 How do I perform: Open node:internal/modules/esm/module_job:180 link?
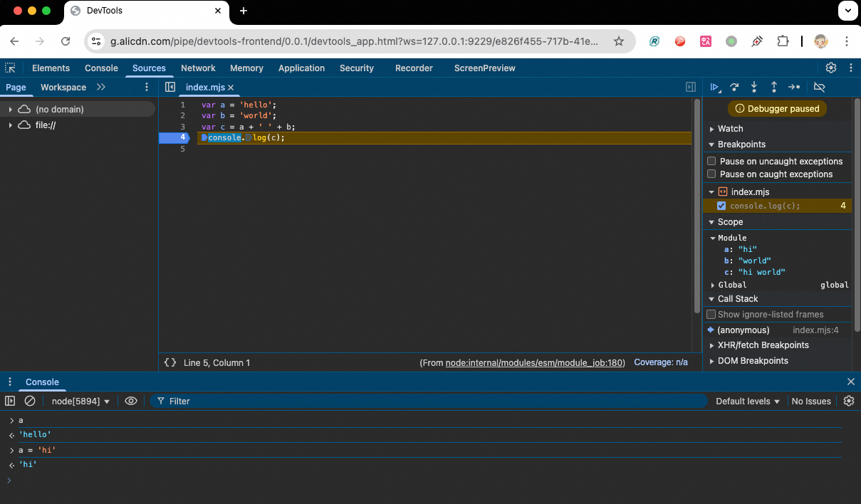coord(535,362)
